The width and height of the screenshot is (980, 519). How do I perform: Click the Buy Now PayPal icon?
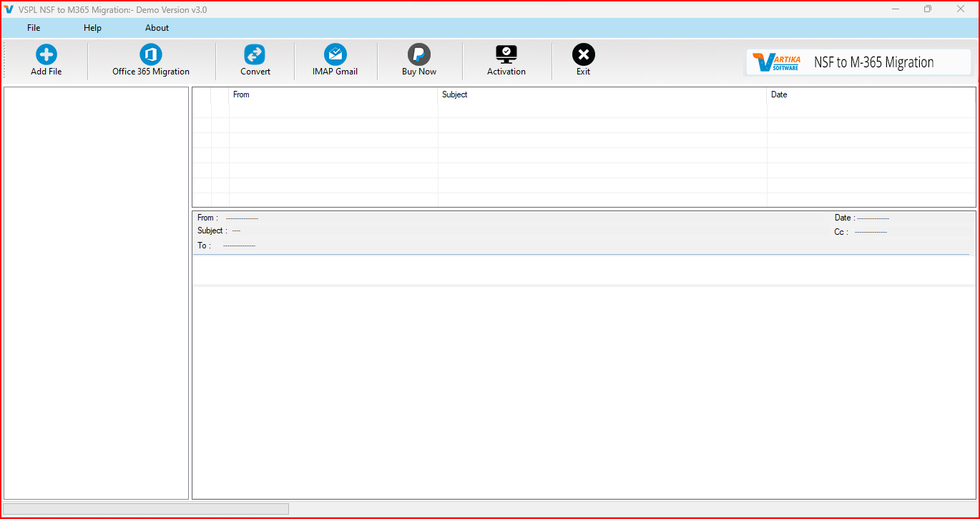tap(419, 55)
